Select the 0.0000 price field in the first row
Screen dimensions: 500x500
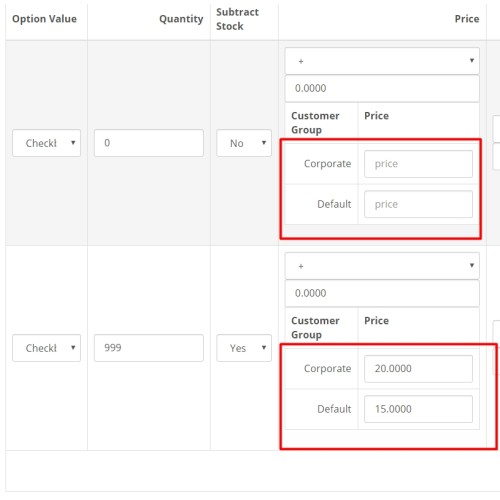(382, 88)
